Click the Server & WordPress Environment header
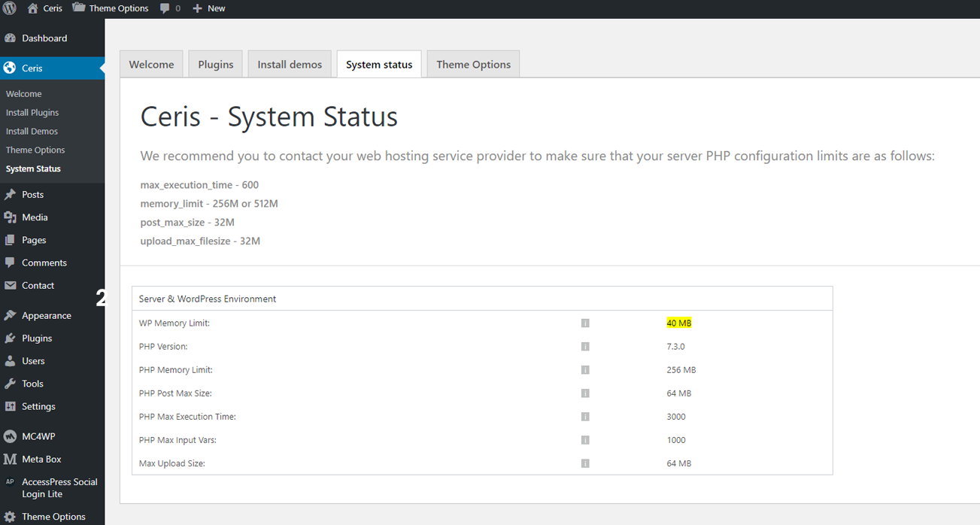 point(208,299)
